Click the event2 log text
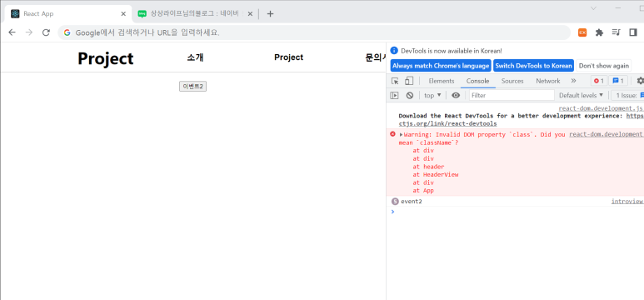644x300 pixels. click(411, 202)
